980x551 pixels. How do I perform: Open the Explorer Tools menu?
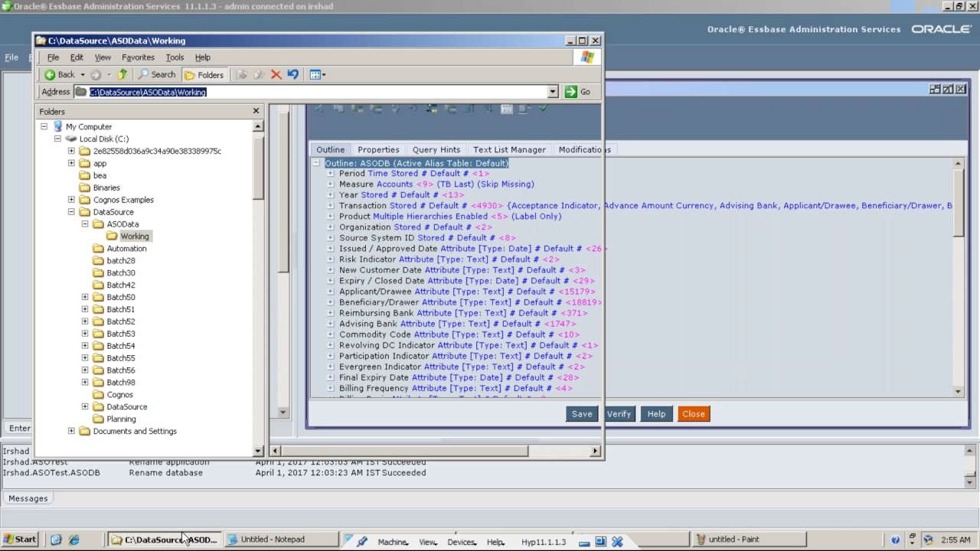(175, 57)
